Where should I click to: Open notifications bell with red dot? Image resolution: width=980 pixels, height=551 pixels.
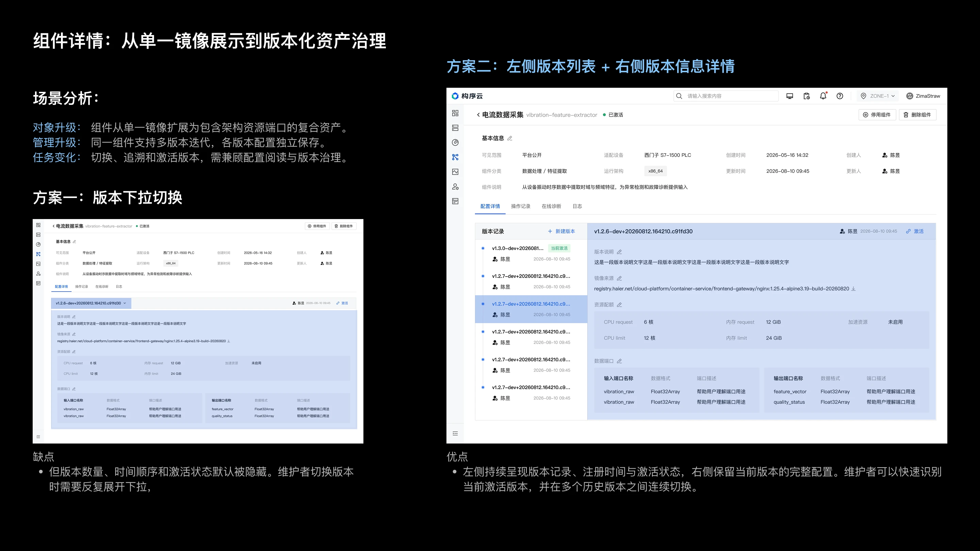pos(823,96)
